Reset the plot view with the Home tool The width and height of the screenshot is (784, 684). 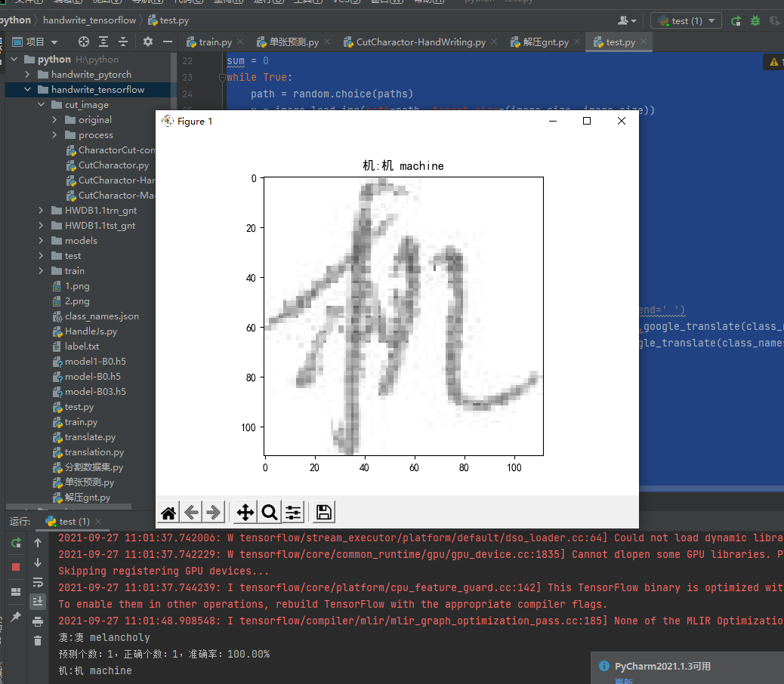[168, 512]
